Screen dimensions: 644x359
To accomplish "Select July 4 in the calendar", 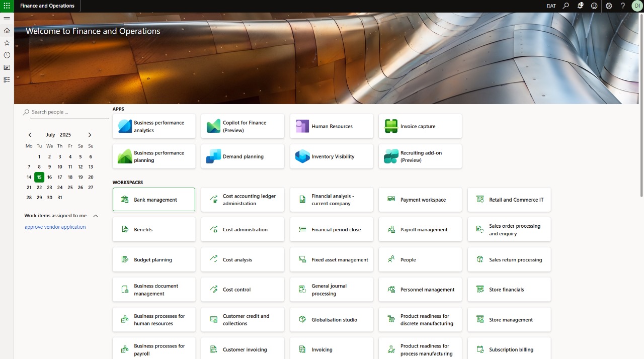I will coord(70,157).
